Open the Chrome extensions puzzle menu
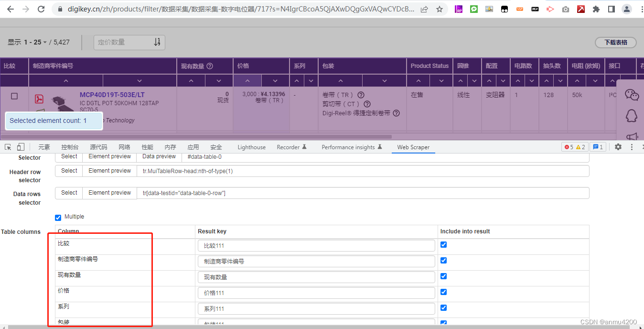The height and width of the screenshot is (329, 644). 596,9
